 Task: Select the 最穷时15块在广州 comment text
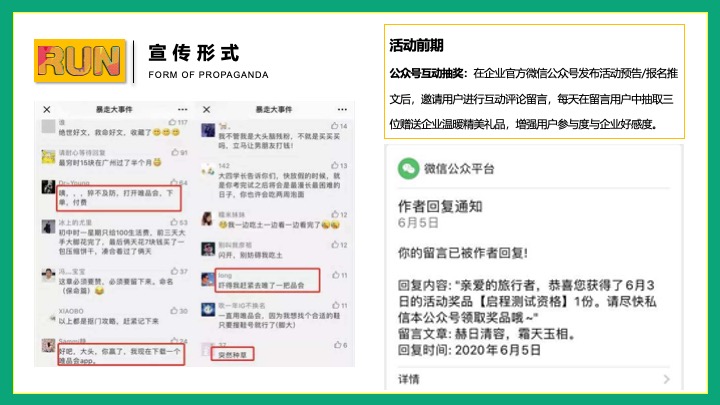pos(110,162)
